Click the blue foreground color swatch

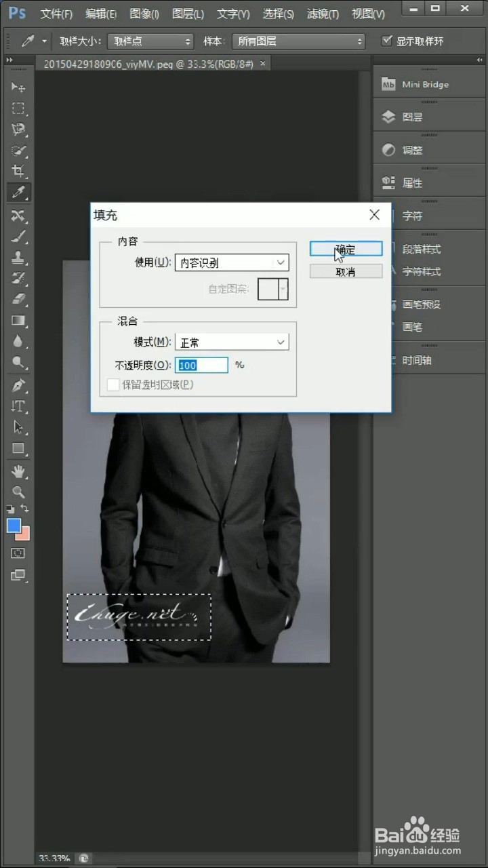click(x=13, y=525)
